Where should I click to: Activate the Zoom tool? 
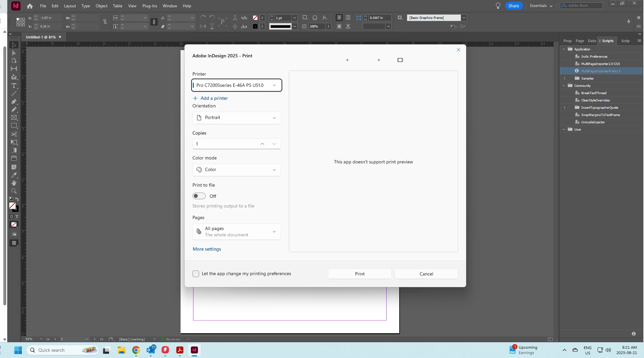[14, 191]
